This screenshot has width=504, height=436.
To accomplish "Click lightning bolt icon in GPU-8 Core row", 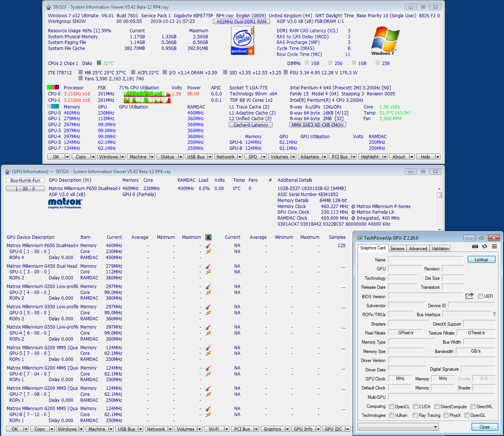I will tap(208, 415).
